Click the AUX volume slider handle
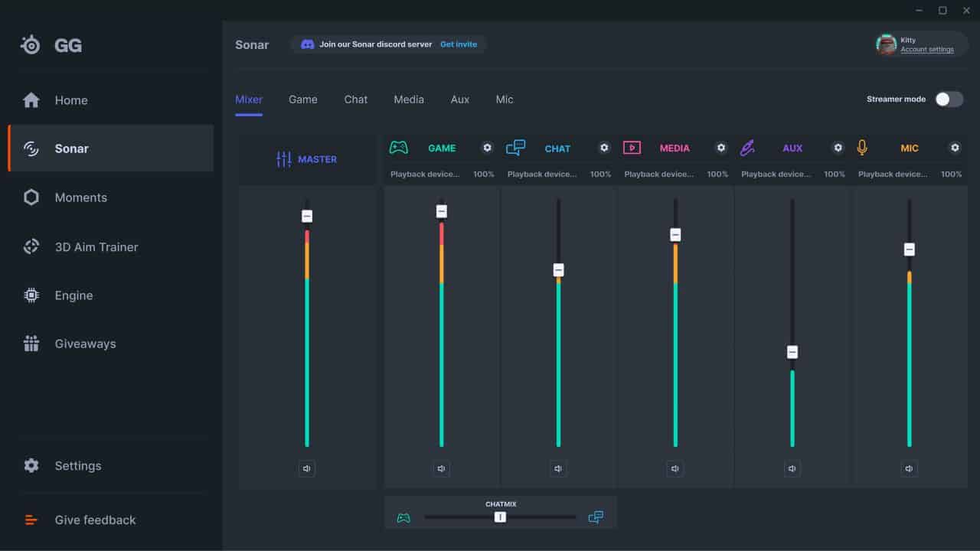 coord(792,352)
